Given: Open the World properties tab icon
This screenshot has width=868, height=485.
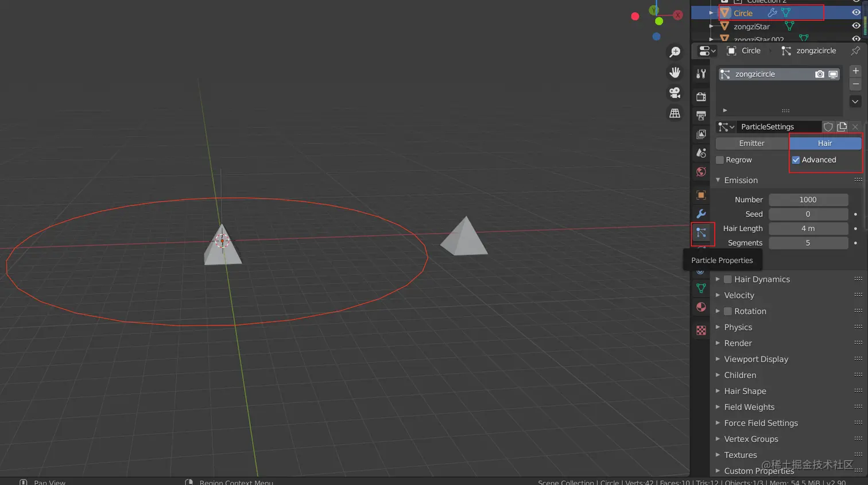Looking at the screenshot, I should pyautogui.click(x=701, y=172).
